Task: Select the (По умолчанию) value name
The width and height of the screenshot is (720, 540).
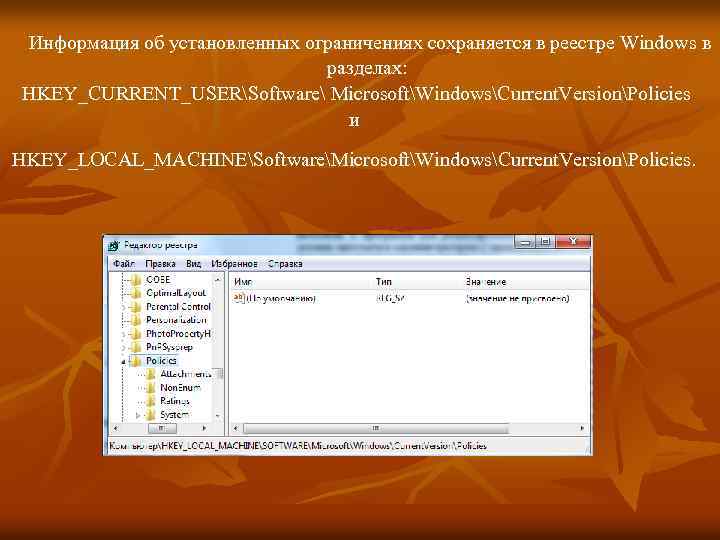Action: [x=281, y=298]
